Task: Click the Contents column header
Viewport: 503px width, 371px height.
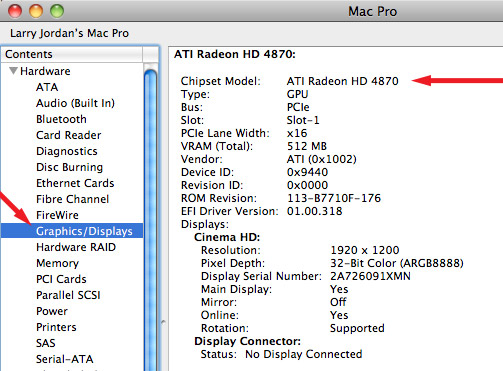Action: point(72,54)
